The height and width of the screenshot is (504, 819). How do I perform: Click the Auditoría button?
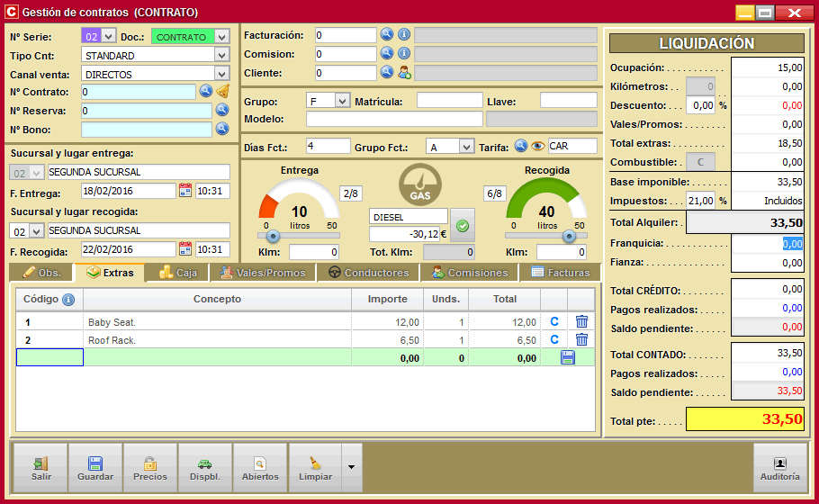pyautogui.click(x=779, y=468)
